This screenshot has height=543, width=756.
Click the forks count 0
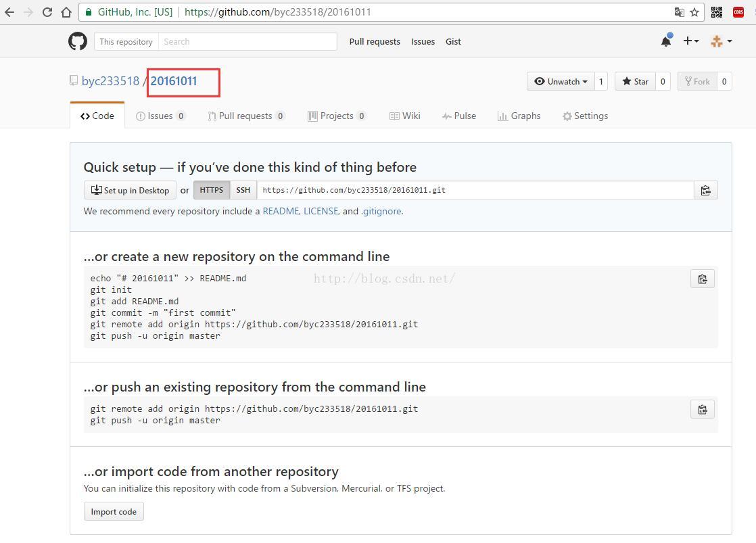coord(724,82)
